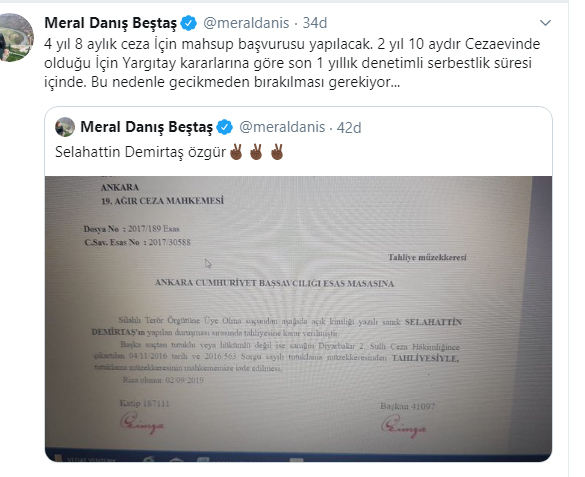Viewport: 585px width, 477px height.
Task: Open the tweet options chevron menu
Action: pyautogui.click(x=545, y=23)
